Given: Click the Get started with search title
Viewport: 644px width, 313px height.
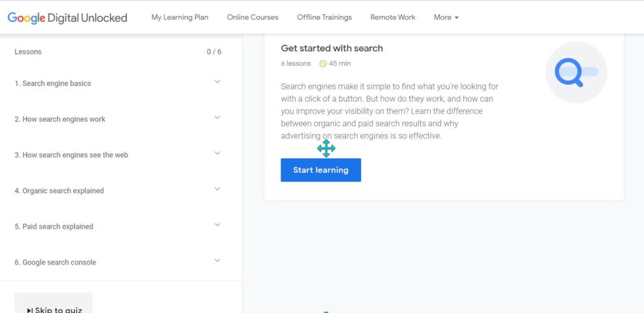Looking at the screenshot, I should point(332,48).
